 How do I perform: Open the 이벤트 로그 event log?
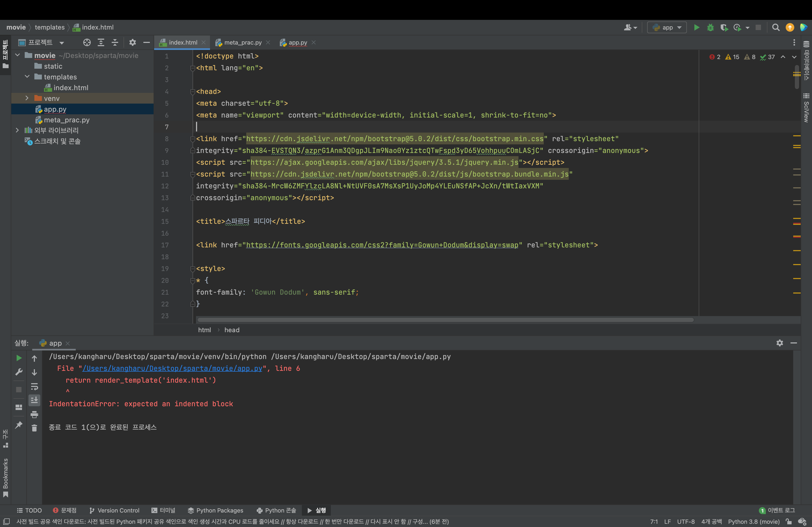pyautogui.click(x=777, y=510)
